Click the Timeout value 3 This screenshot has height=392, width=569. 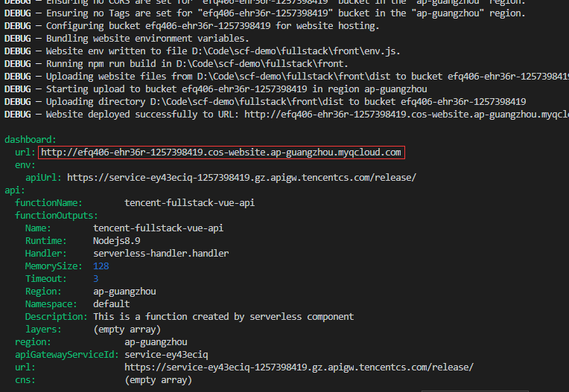(95, 278)
